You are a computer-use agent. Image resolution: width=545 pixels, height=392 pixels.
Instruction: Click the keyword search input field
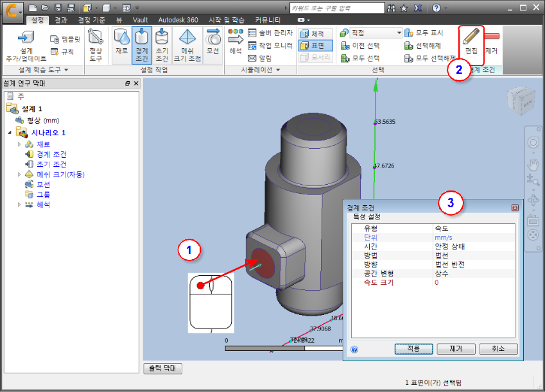pos(337,8)
